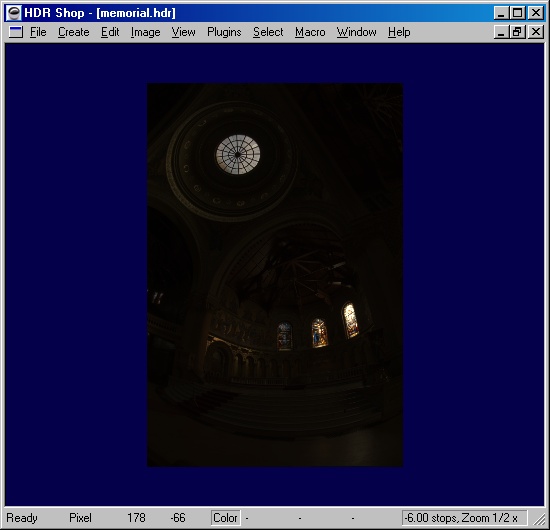The width and height of the screenshot is (550, 530).
Task: Open the View menu
Action: (x=183, y=32)
